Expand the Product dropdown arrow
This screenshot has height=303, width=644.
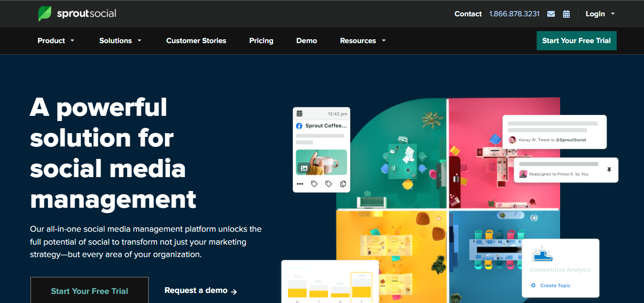pyautogui.click(x=72, y=41)
